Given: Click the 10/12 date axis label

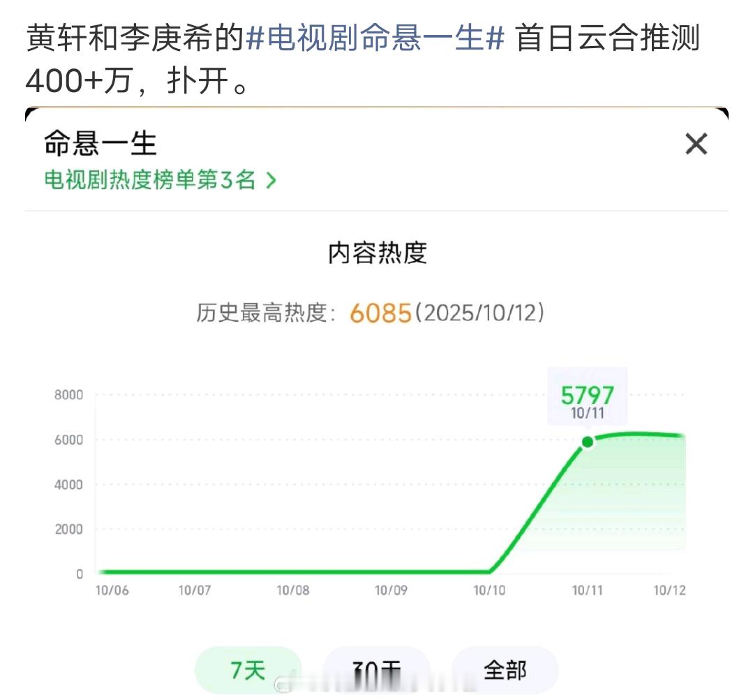Looking at the screenshot, I should pyautogui.click(x=670, y=590).
